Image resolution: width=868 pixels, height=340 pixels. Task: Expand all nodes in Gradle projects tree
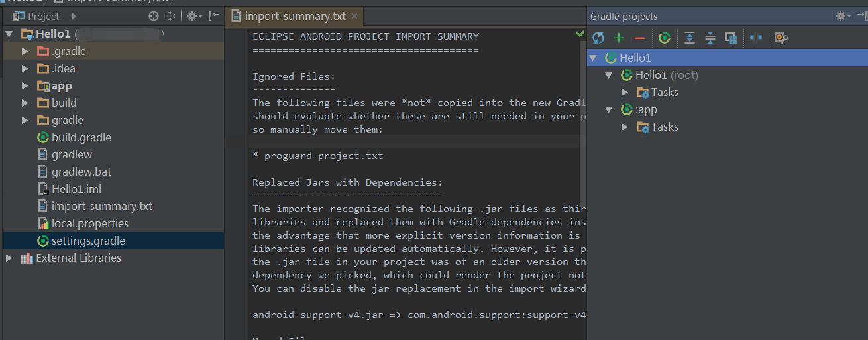(689, 38)
